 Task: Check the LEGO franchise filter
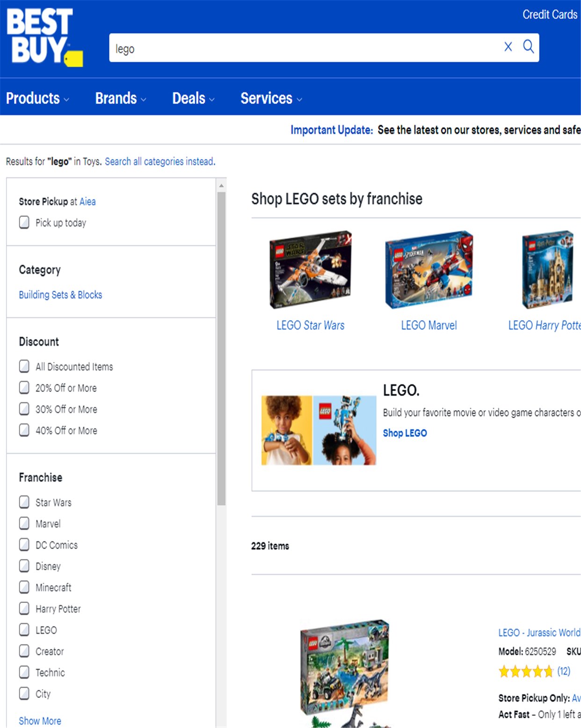coord(24,630)
